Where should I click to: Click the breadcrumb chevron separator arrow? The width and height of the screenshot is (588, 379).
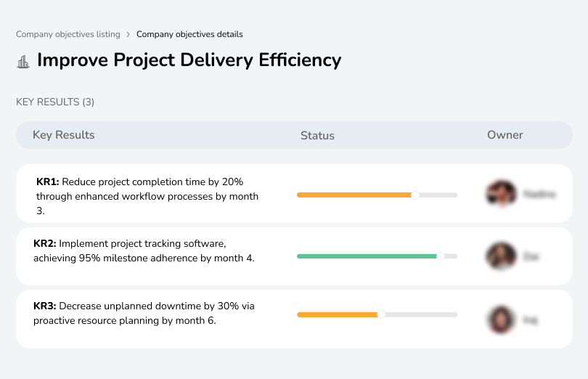coord(128,34)
